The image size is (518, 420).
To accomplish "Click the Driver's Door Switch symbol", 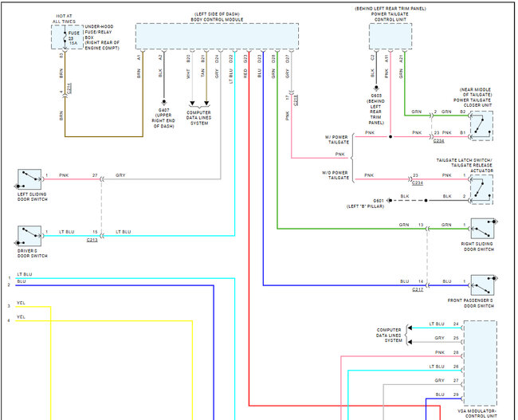I will 29,236.
